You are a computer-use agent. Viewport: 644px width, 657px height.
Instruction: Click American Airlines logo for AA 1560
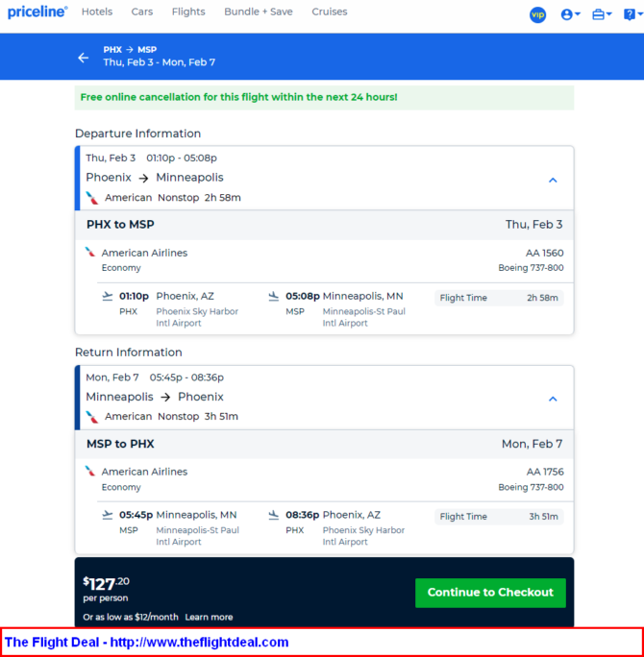(x=90, y=253)
